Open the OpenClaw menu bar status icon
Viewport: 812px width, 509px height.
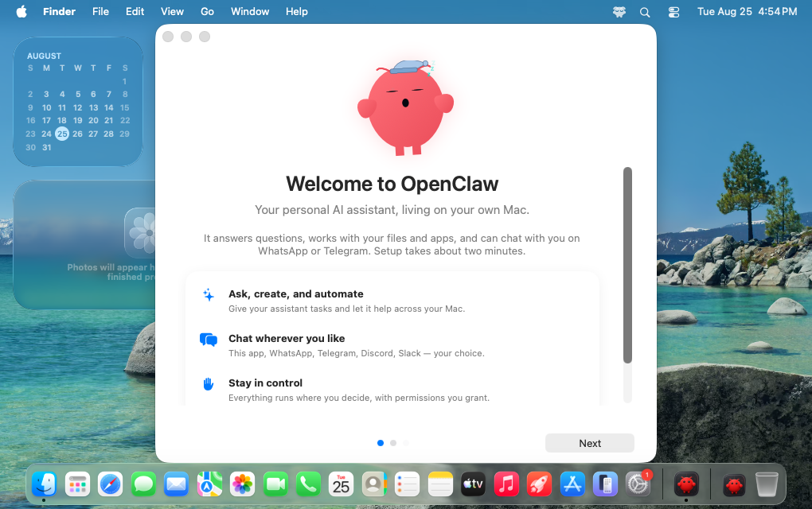[x=619, y=11]
